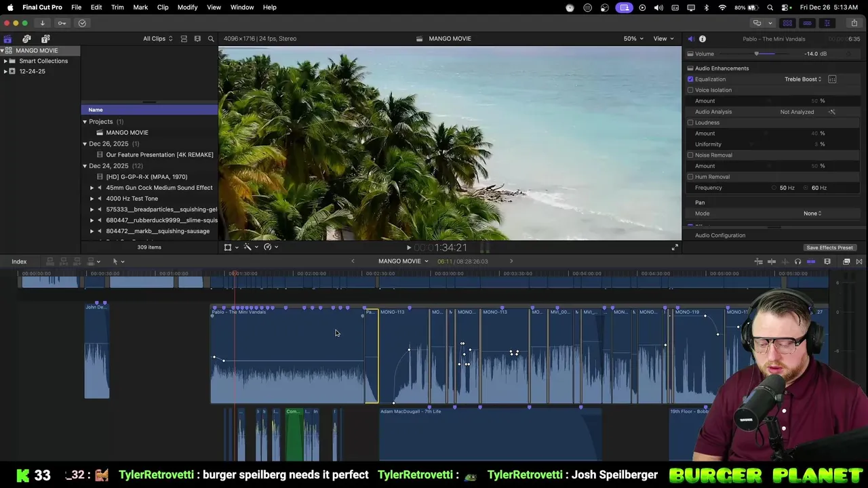Enable the Voice Isolation checkbox

[690, 90]
